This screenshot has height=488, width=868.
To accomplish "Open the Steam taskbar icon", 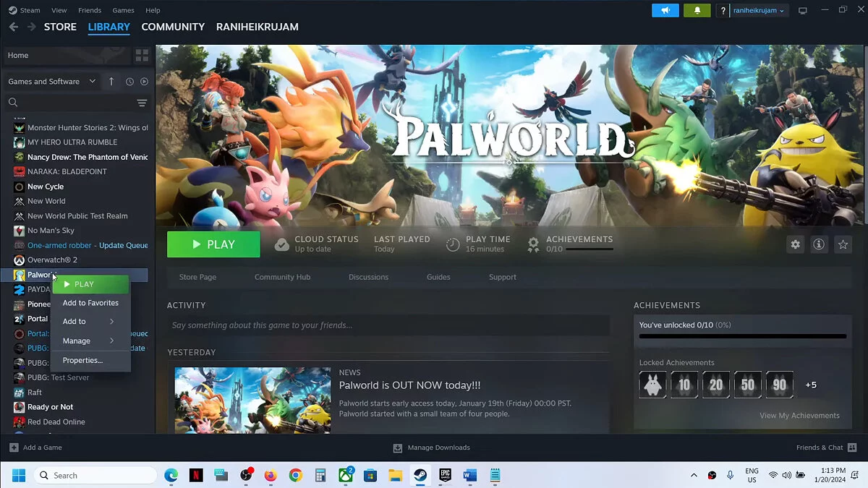I will (420, 475).
